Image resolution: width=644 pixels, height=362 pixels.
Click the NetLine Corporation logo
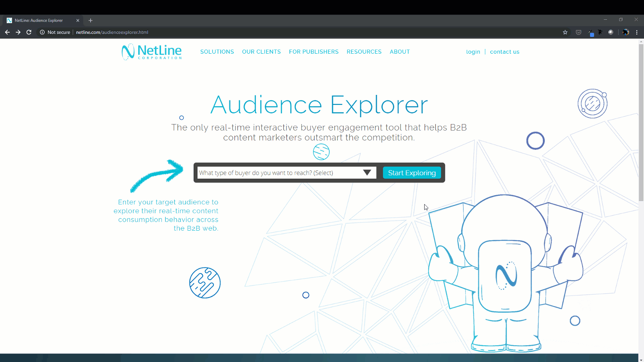152,52
